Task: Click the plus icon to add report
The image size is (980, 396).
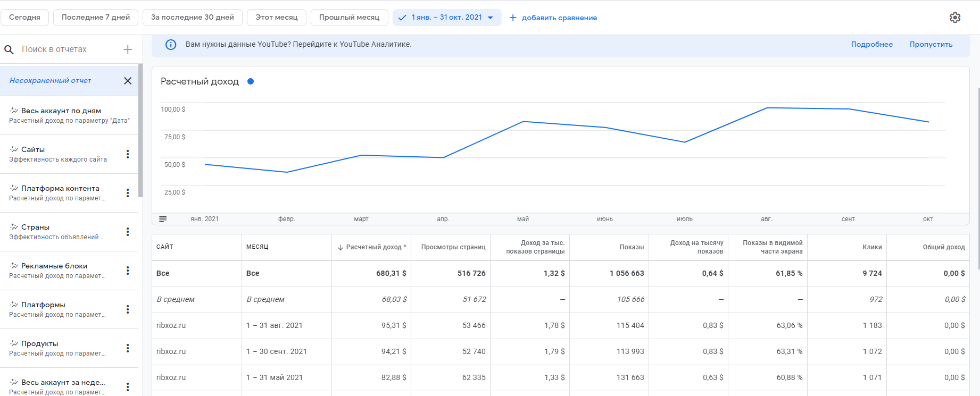Action: point(128,49)
